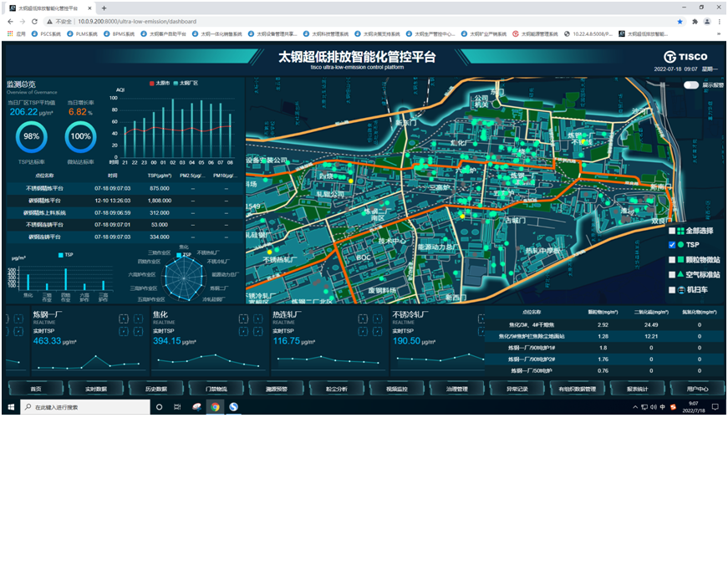Screen dimensions: 728x581
Task: Open the 历史数据 section
Action: (x=156, y=388)
